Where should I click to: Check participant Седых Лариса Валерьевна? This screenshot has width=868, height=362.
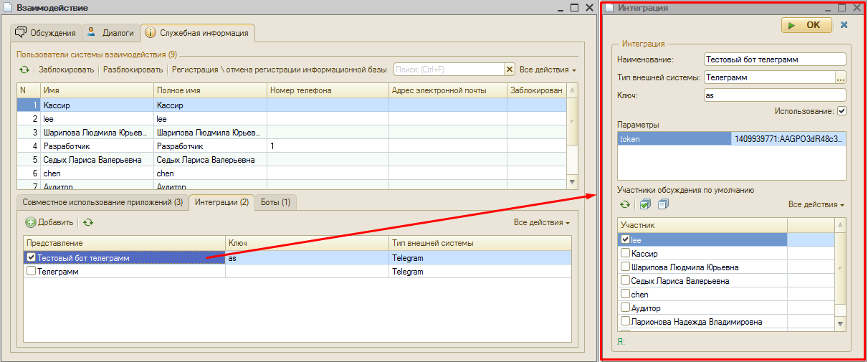[626, 281]
